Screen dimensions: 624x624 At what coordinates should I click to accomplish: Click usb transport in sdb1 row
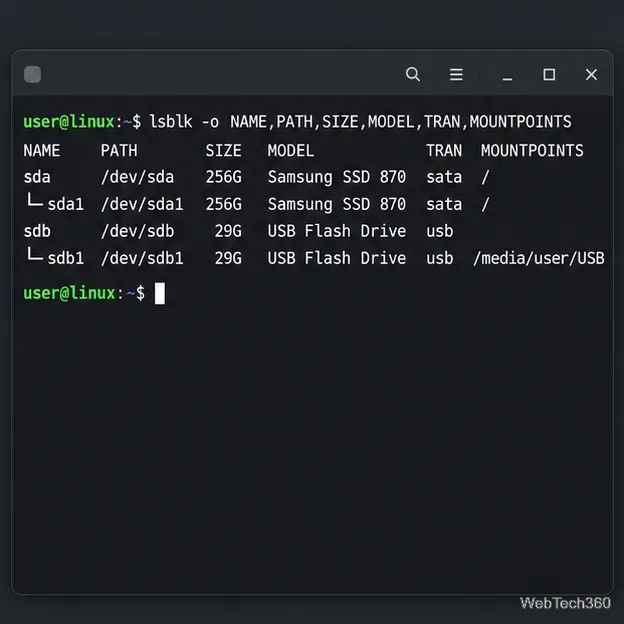click(440, 258)
